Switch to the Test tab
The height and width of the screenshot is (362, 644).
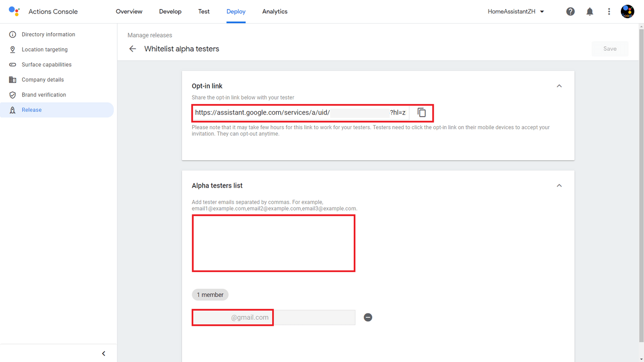tap(204, 12)
